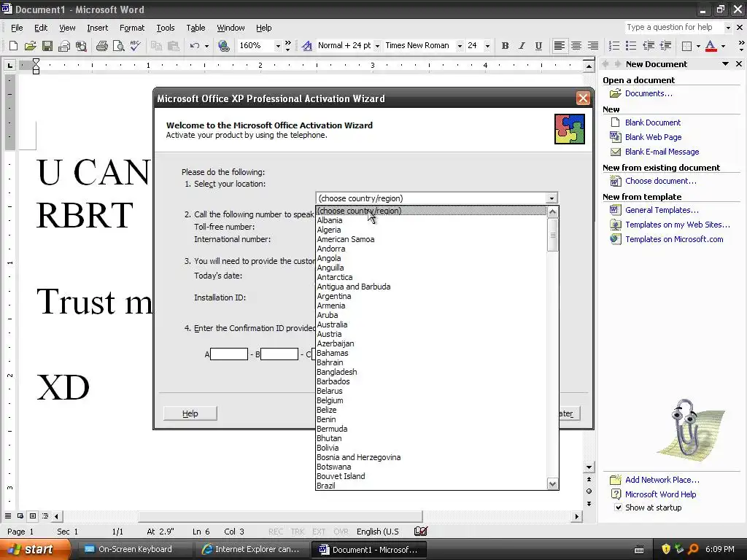Viewport: 747px width, 560px height.
Task: Open the Zoom 160% dropdown
Action: 278,46
